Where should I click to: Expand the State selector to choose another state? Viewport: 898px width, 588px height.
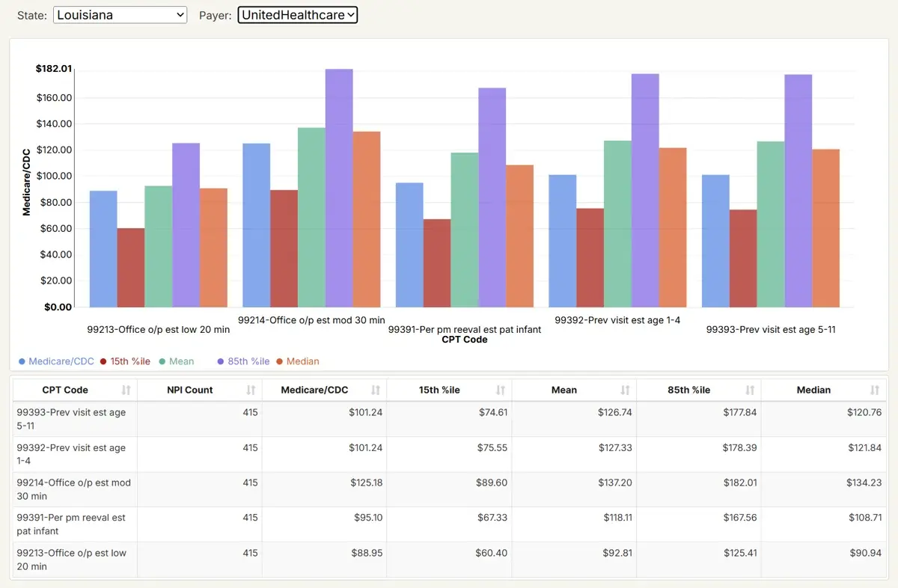point(120,14)
